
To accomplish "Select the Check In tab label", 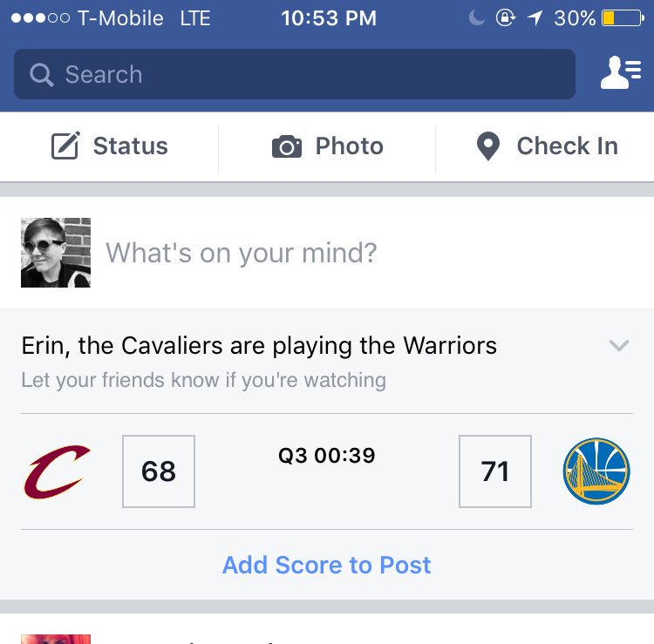I will (x=568, y=146).
